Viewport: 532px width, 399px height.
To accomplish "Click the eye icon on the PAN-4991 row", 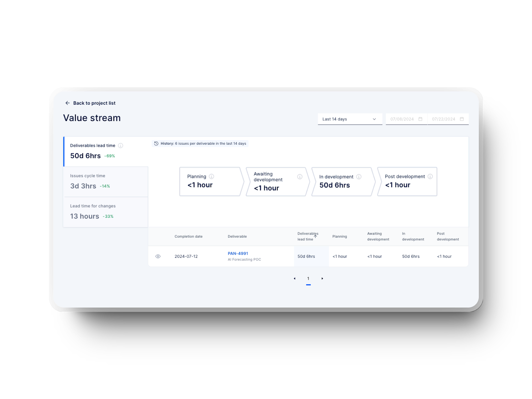I will [158, 256].
